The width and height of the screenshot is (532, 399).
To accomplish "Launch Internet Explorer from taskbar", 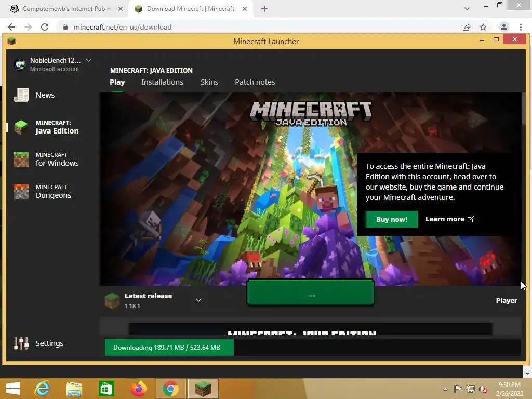I will pyautogui.click(x=43, y=389).
